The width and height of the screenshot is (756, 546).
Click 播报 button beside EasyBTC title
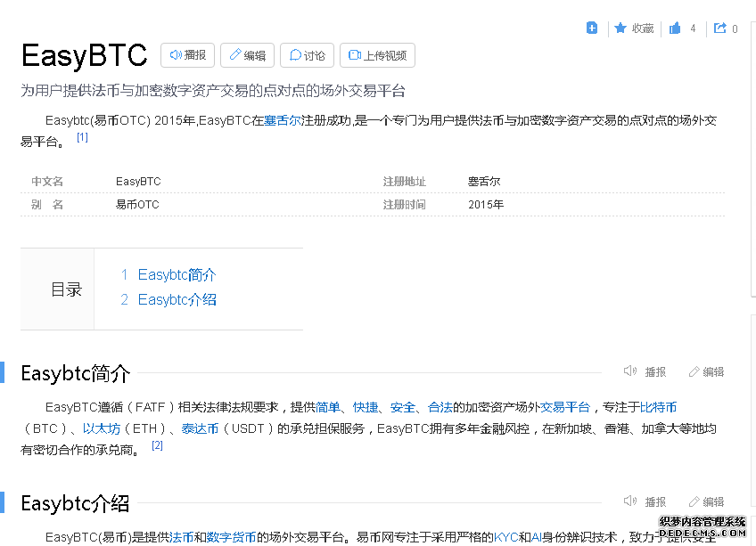[187, 55]
